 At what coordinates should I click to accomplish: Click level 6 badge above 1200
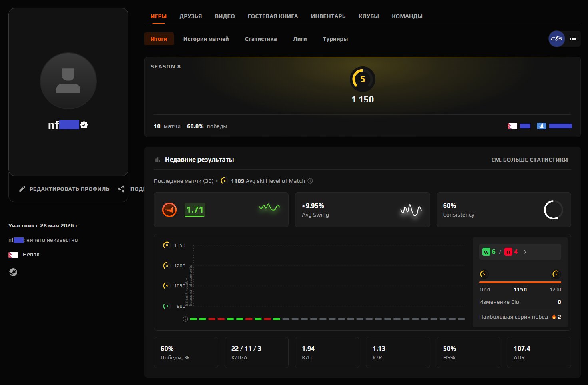pyautogui.click(x=556, y=274)
